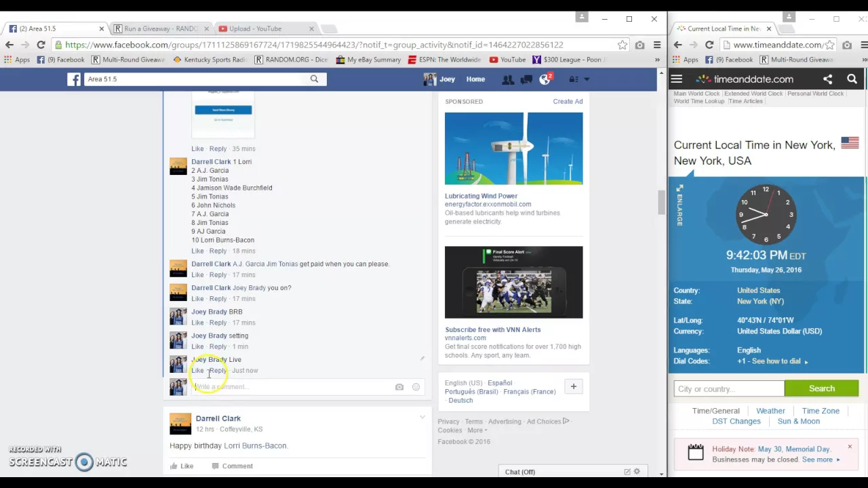Click search icon on timeanddate header

852,79
